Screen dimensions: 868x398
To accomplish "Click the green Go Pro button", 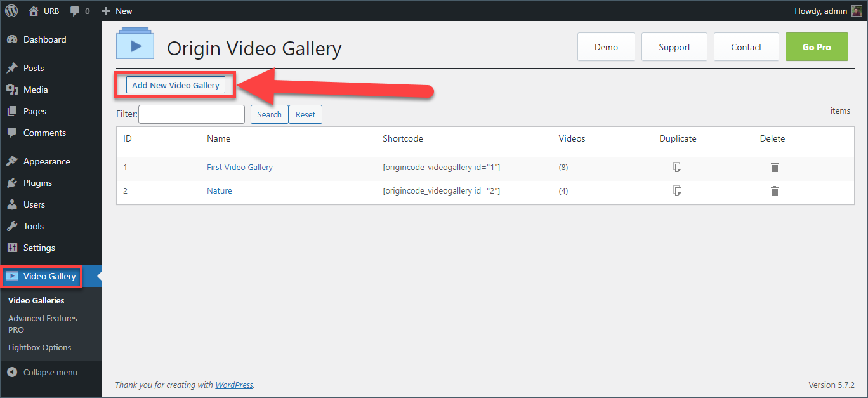I will 817,47.
